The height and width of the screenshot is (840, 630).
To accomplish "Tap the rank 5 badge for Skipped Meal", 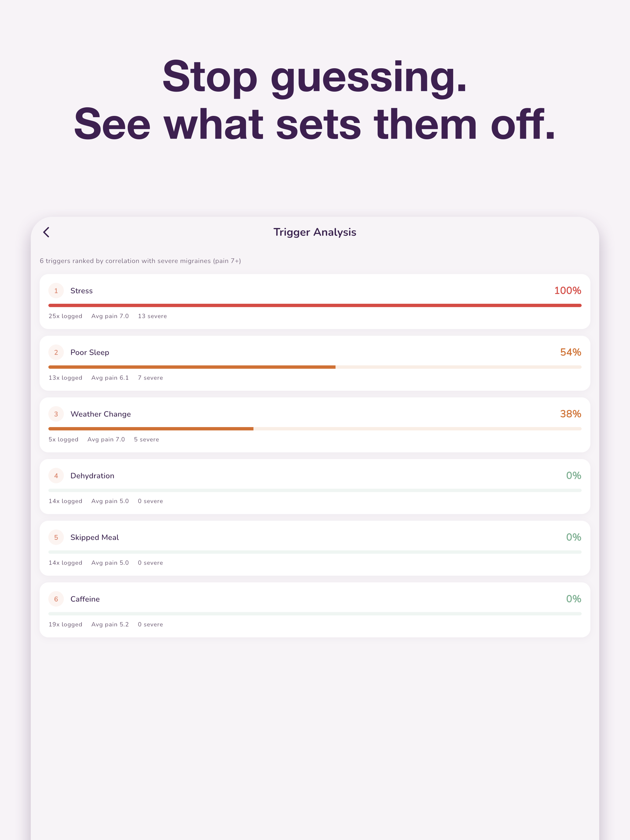I will click(x=56, y=537).
